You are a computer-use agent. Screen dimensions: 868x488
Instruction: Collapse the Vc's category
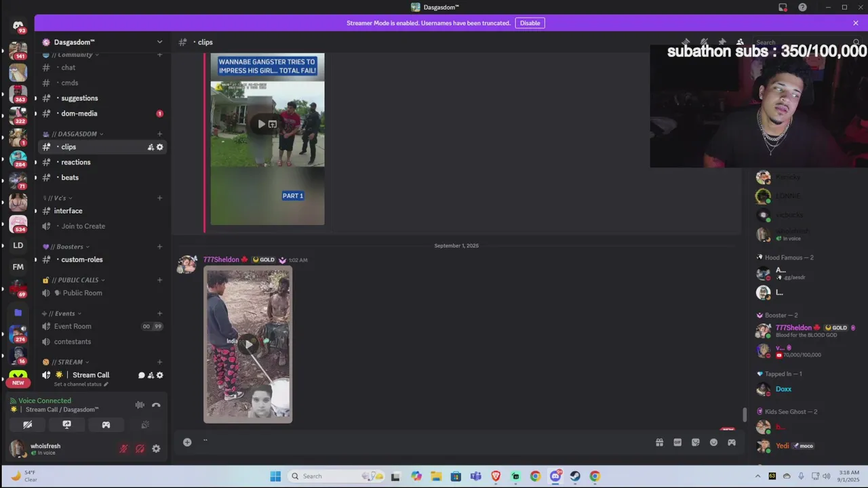click(x=57, y=198)
